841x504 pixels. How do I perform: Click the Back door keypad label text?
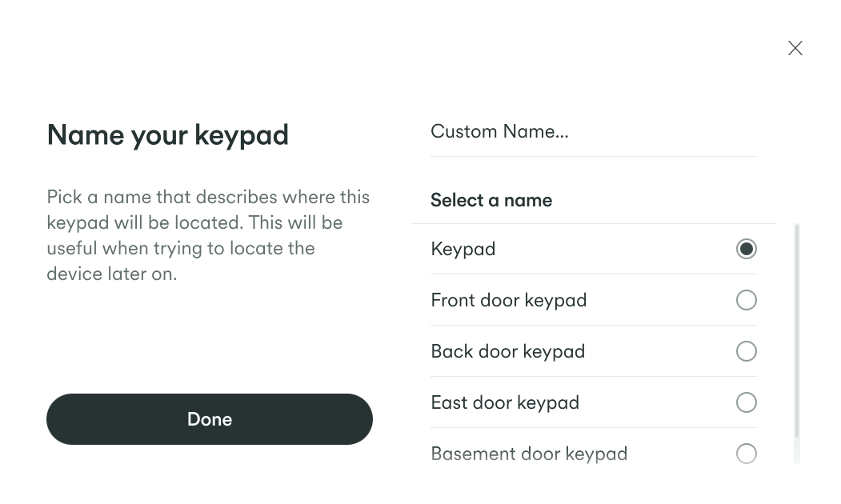click(507, 351)
